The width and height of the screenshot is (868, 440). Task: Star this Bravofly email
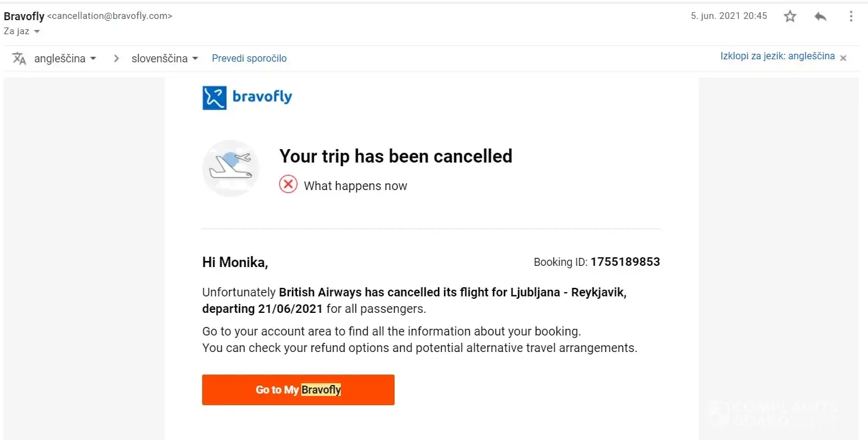click(790, 16)
